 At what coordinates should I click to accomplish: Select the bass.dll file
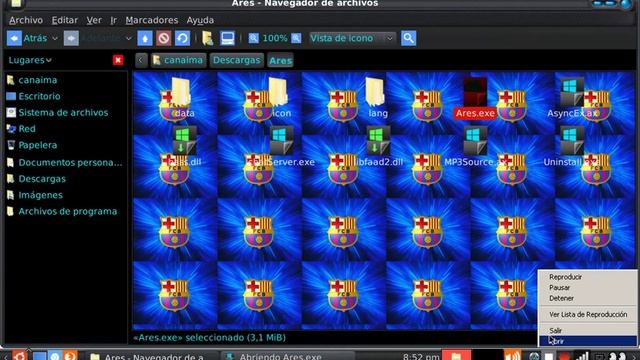click(x=184, y=146)
